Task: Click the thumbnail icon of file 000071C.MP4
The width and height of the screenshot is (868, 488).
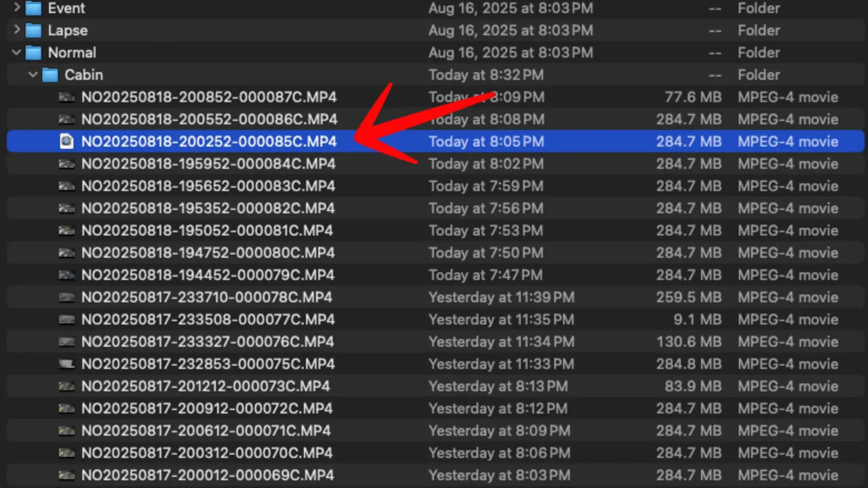Action: pos(66,430)
